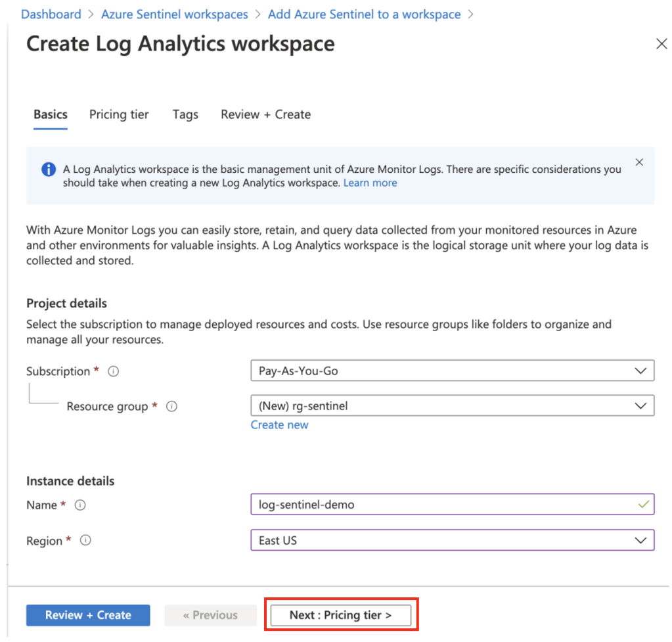Click the blue info icon in banner
The width and height of the screenshot is (672, 642).
click(x=49, y=170)
